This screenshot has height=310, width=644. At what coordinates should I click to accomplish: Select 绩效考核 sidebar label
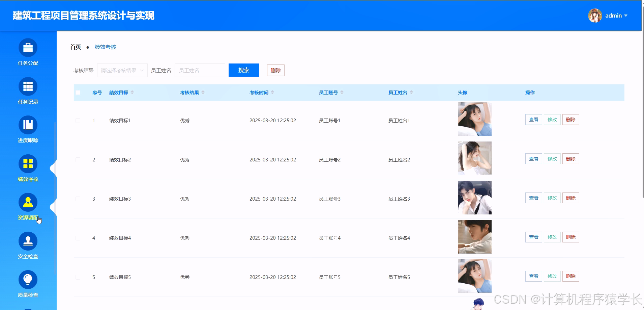(x=28, y=179)
